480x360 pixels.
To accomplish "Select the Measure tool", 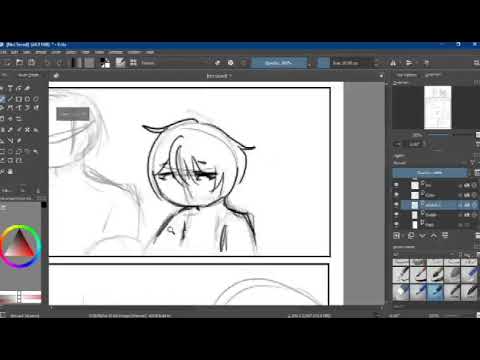I will tap(10, 140).
